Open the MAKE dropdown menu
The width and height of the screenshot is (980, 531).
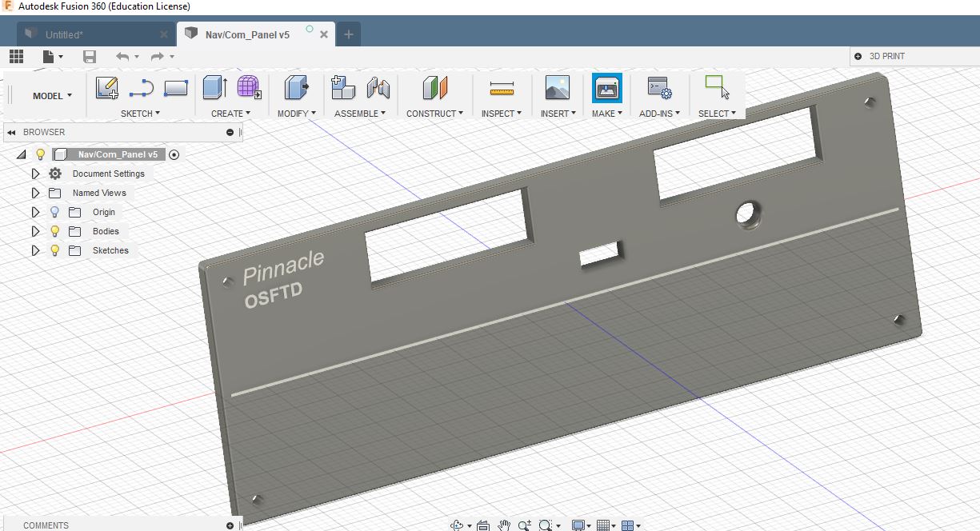[607, 114]
